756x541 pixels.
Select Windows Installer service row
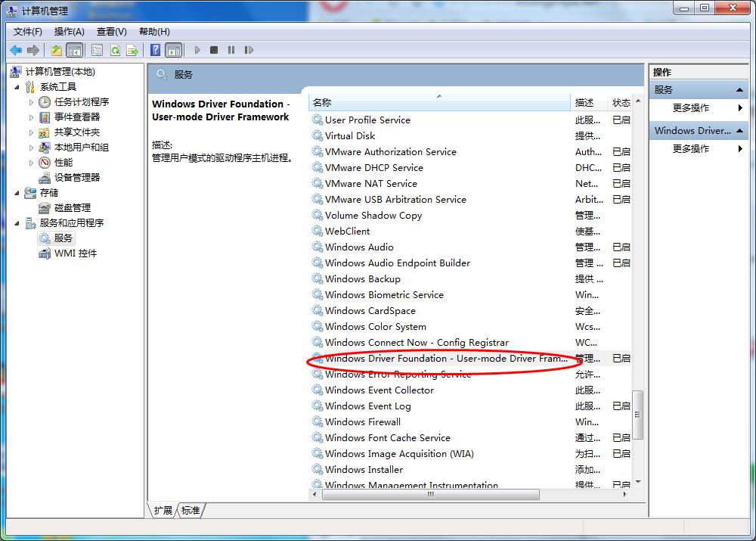pyautogui.click(x=470, y=470)
